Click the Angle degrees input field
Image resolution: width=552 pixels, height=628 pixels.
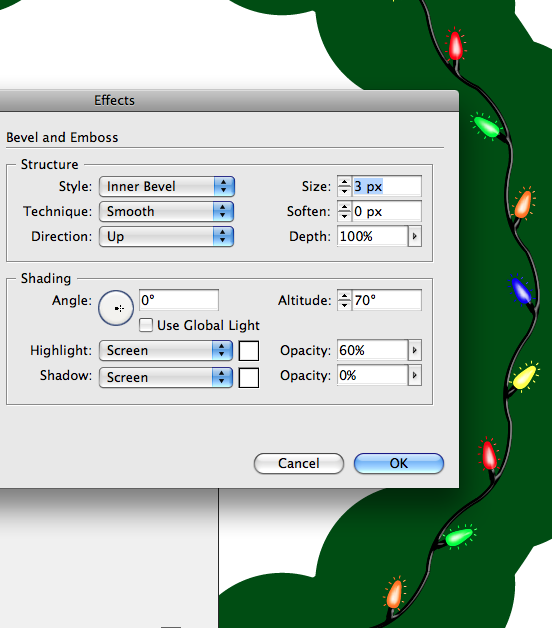point(179,300)
